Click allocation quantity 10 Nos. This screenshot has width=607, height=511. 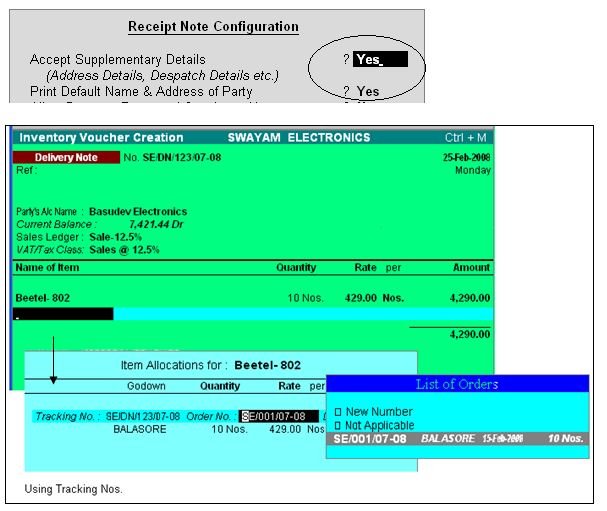click(x=229, y=429)
